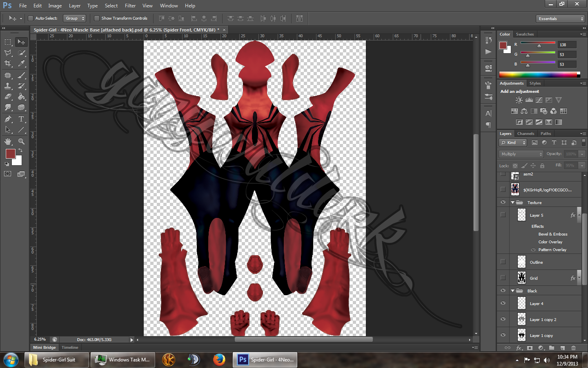
Task: Select the Paint Bucket tool
Action: [21, 96]
